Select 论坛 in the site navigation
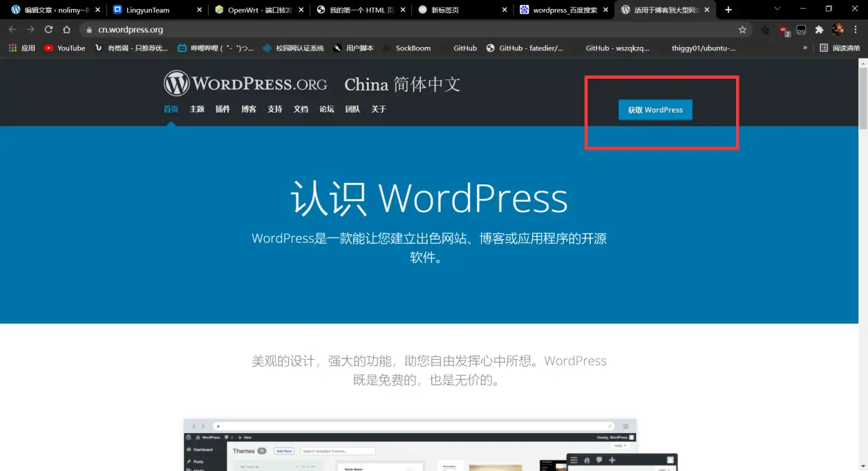The width and height of the screenshot is (868, 471). coord(327,109)
